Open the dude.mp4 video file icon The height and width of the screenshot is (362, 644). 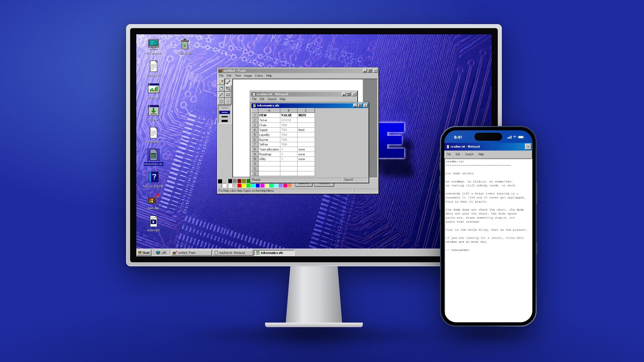point(153,224)
